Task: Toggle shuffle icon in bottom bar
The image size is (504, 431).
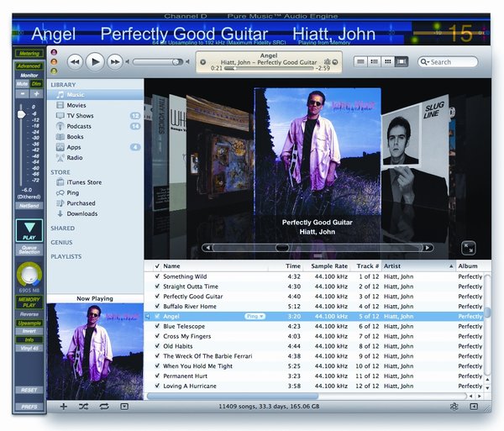Action: tap(83, 407)
